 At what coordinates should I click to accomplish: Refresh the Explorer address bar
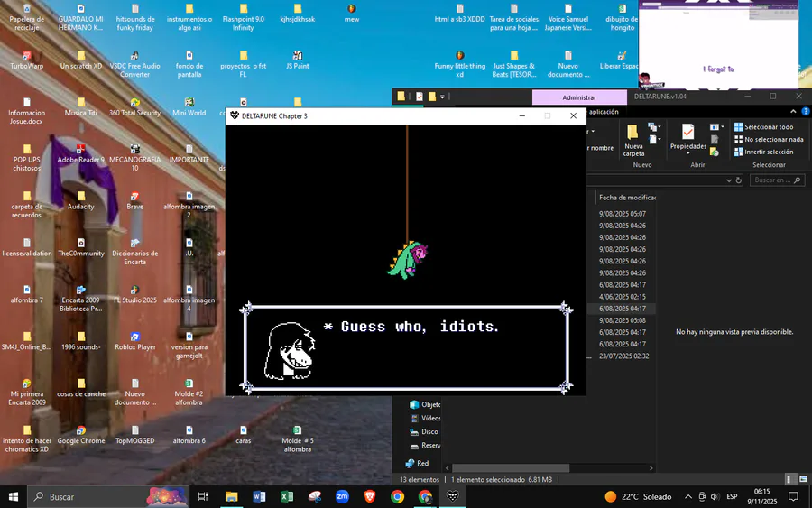point(739,180)
